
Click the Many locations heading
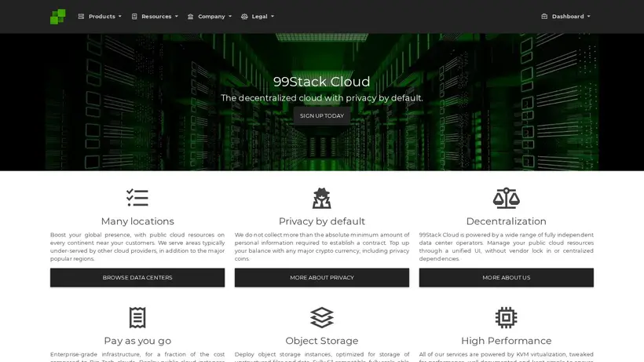point(137,221)
